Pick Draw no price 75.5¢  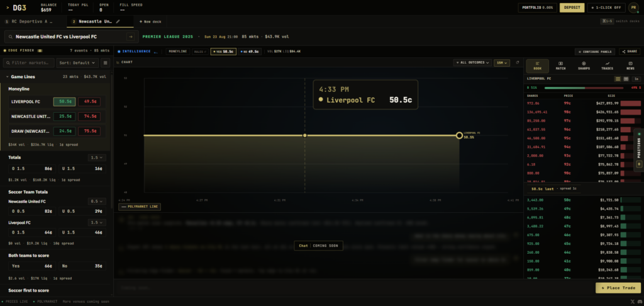[89, 131]
